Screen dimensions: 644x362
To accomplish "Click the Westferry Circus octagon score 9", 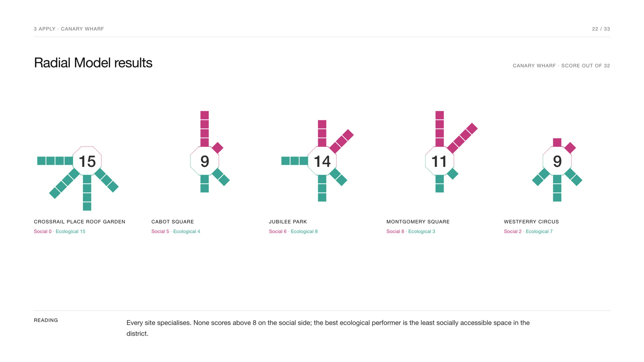I will [x=557, y=161].
